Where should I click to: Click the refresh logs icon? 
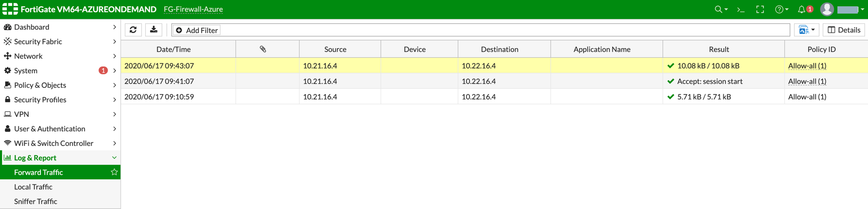coord(133,30)
